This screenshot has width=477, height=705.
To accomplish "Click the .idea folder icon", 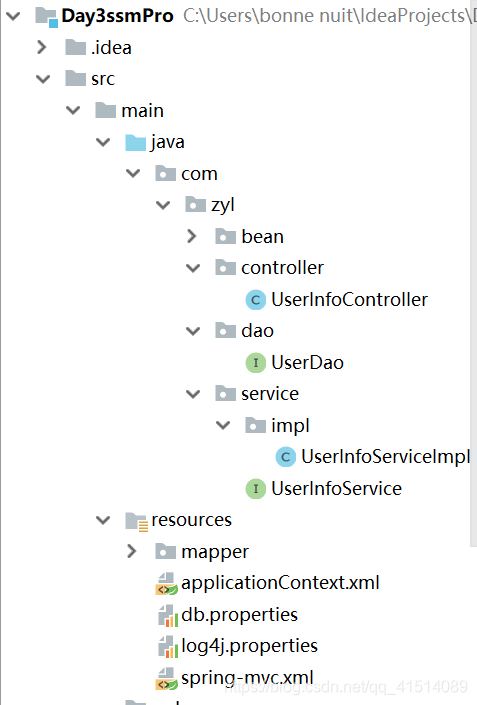I will tap(76, 47).
